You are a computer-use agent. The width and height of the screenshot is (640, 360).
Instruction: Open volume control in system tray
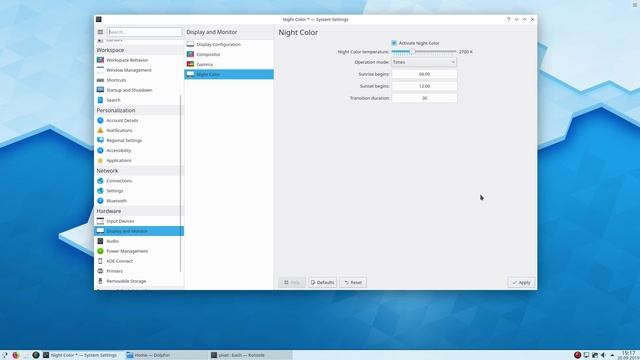pyautogui.click(x=603, y=355)
